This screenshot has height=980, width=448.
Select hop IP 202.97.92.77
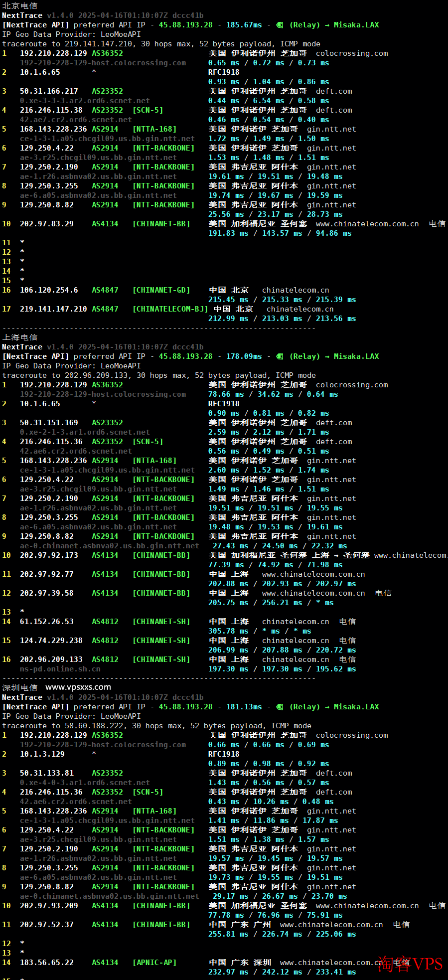point(47,574)
